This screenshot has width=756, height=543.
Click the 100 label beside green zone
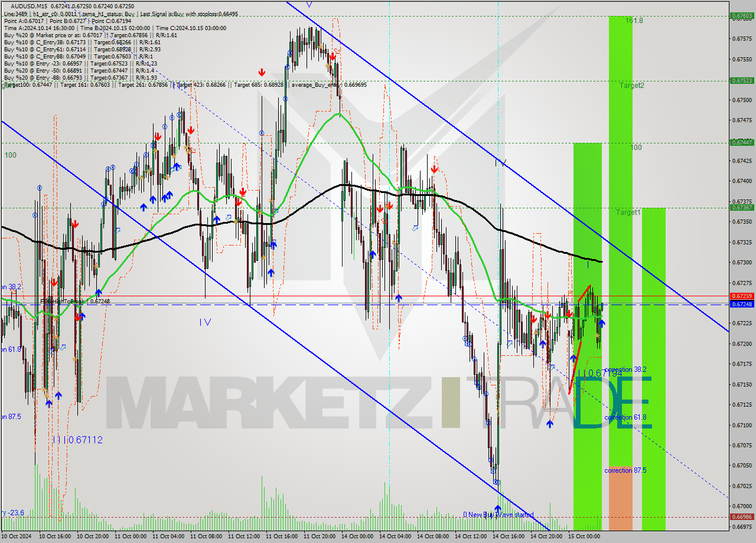(x=636, y=147)
